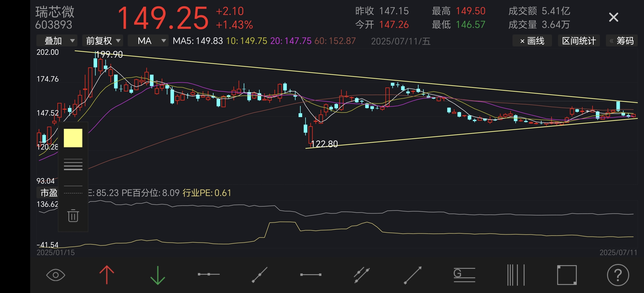Screen dimensions: 644x293
Task: Open the line thickness selector
Action: tap(73, 164)
